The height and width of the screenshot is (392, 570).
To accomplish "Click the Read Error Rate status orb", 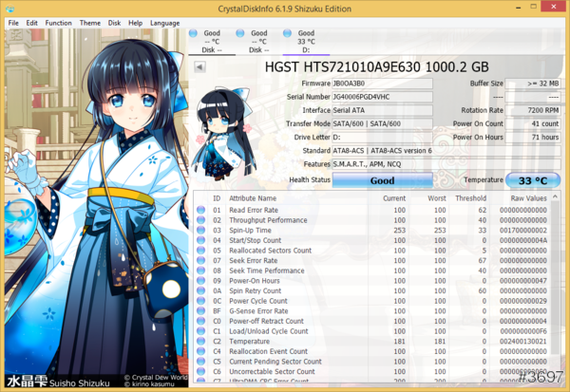I will (200, 209).
